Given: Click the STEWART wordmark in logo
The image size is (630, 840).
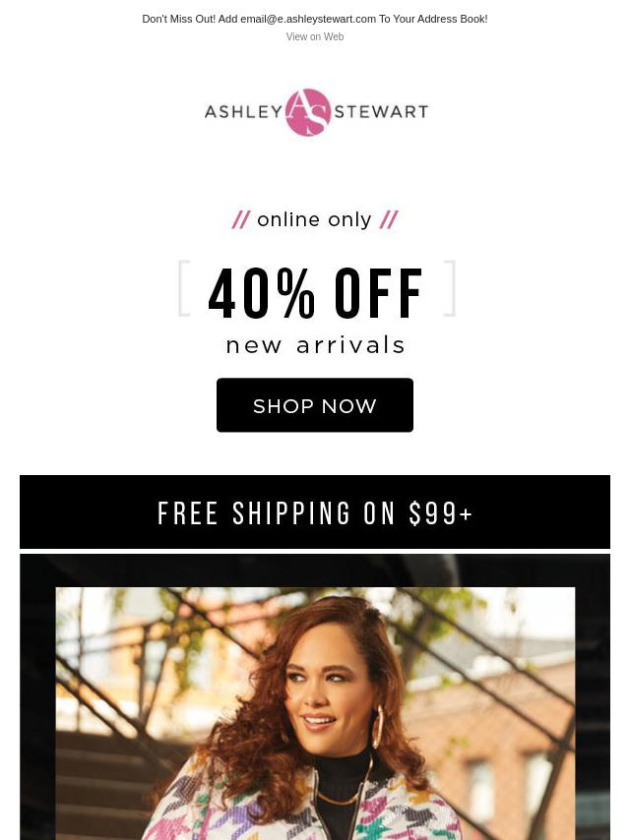Looking at the screenshot, I should click(x=381, y=111).
